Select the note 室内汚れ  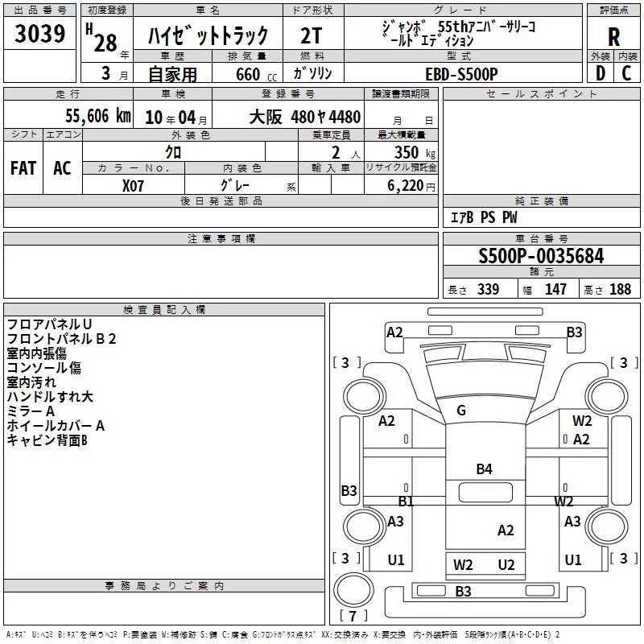(x=31, y=382)
